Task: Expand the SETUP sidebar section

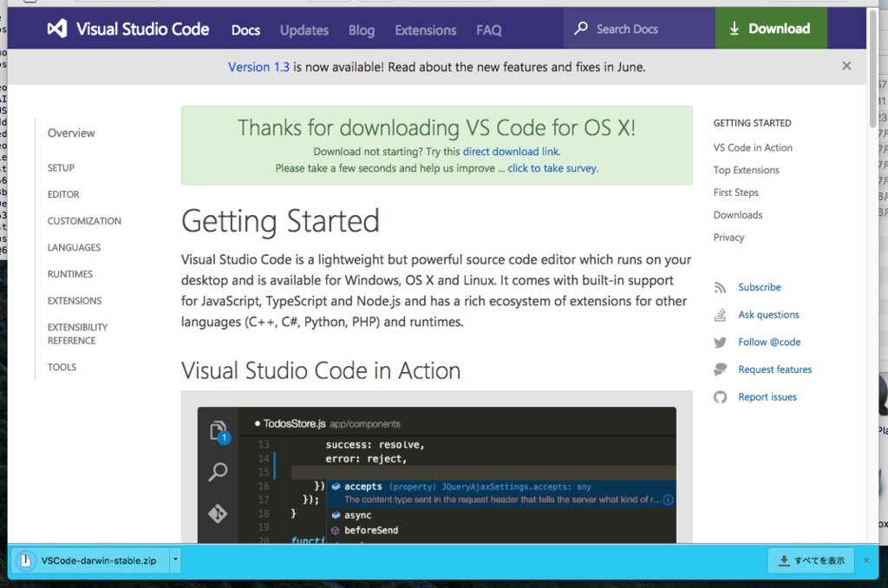Action: [61, 168]
